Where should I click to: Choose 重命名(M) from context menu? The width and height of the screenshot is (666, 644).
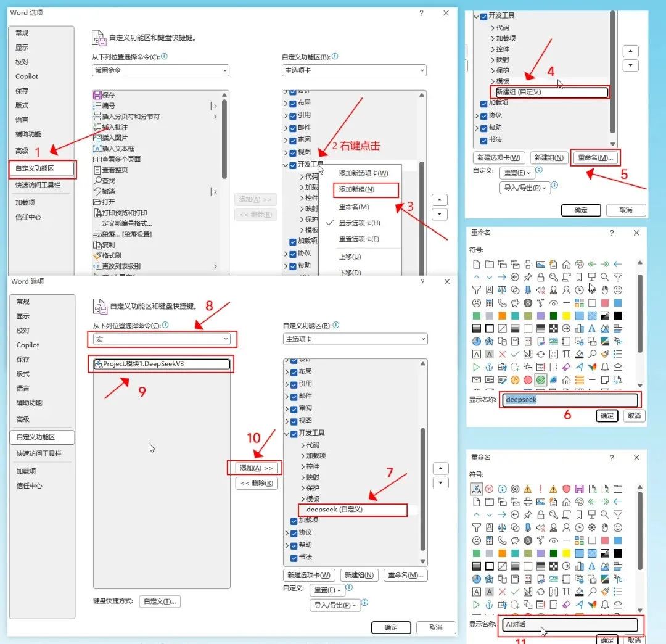[353, 207]
